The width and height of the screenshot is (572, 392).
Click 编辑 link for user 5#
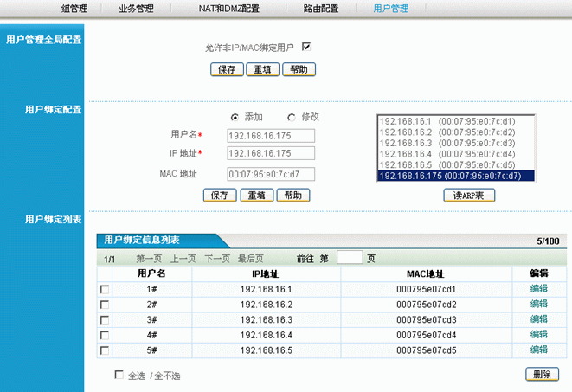[x=538, y=350]
